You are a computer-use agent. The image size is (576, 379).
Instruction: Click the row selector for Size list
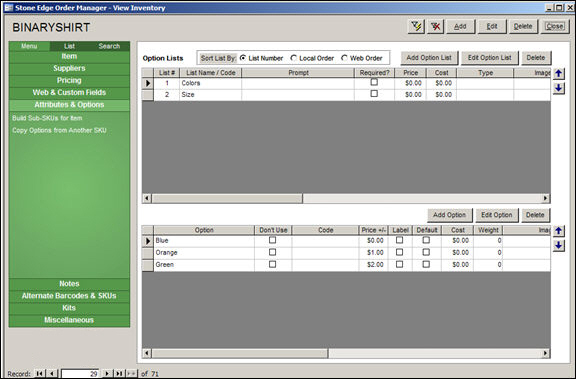tap(148, 95)
